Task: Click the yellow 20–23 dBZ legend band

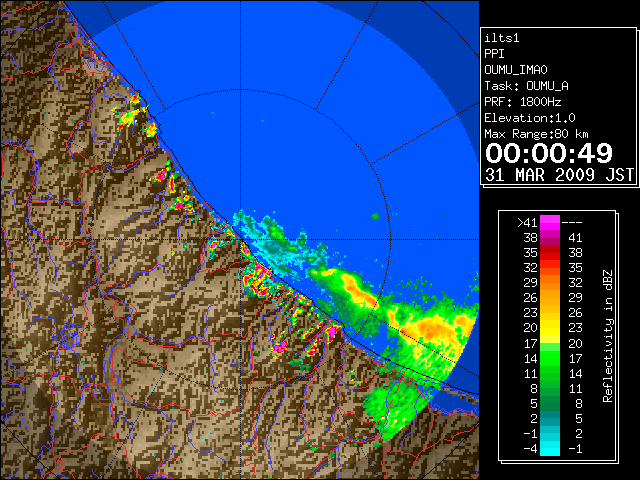Action: (550, 328)
